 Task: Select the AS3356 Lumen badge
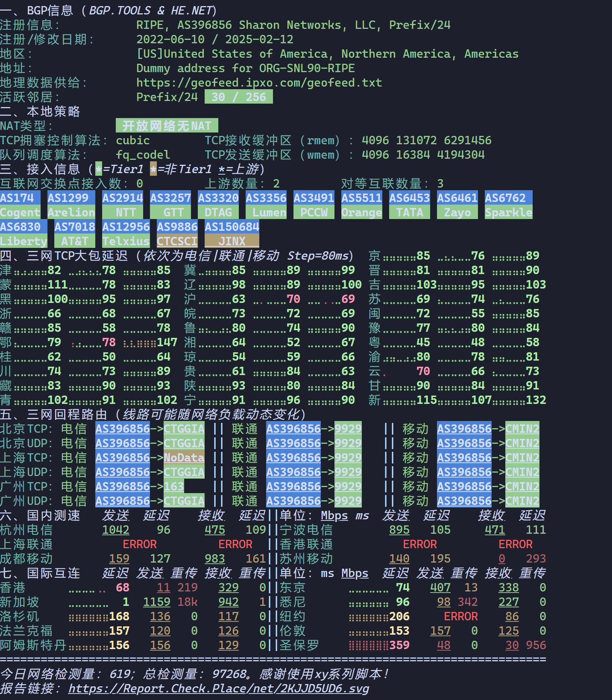tap(266, 205)
